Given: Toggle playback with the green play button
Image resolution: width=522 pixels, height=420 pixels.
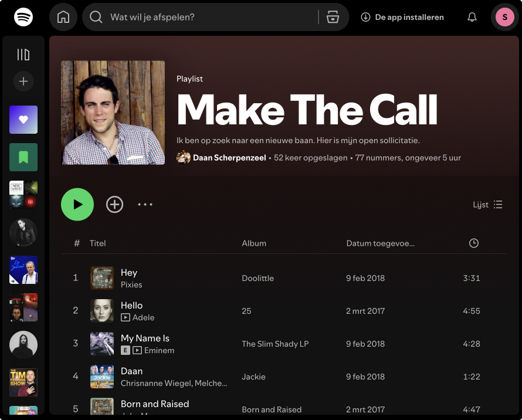Looking at the screenshot, I should click(77, 204).
